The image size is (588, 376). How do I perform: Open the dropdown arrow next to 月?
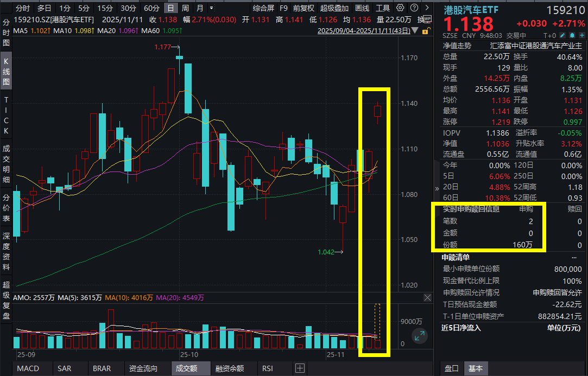[211, 8]
